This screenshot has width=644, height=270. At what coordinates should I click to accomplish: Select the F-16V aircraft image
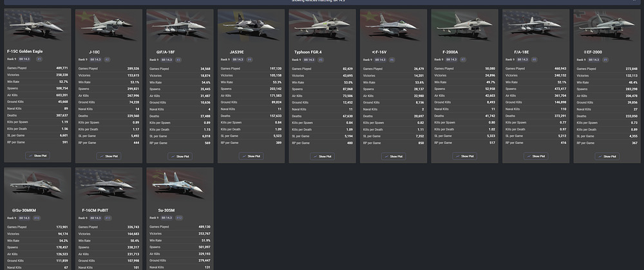[x=393, y=26]
